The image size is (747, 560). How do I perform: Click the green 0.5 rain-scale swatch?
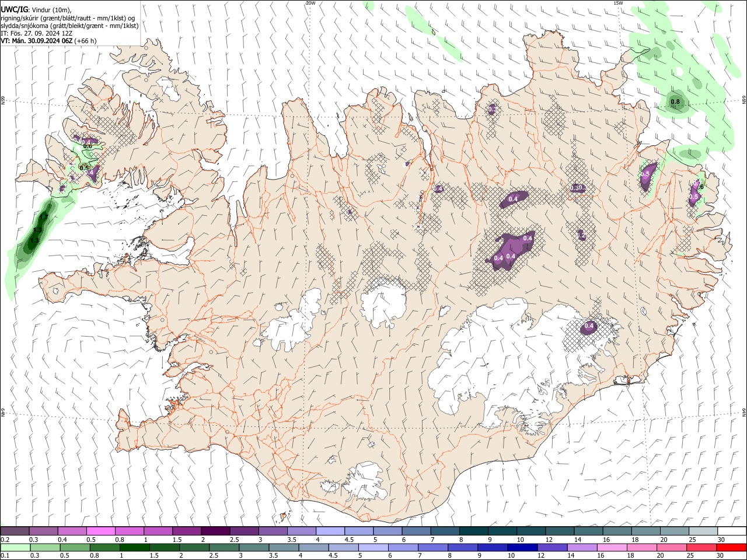75,548
